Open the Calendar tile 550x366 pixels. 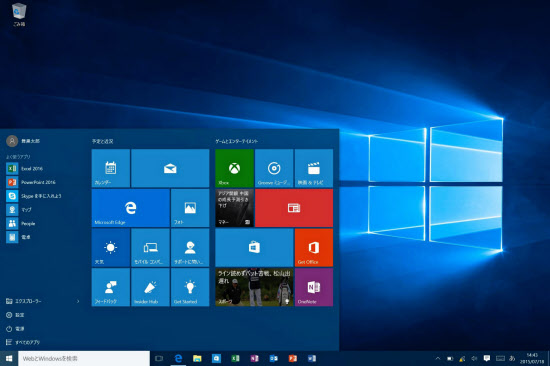coord(111,168)
